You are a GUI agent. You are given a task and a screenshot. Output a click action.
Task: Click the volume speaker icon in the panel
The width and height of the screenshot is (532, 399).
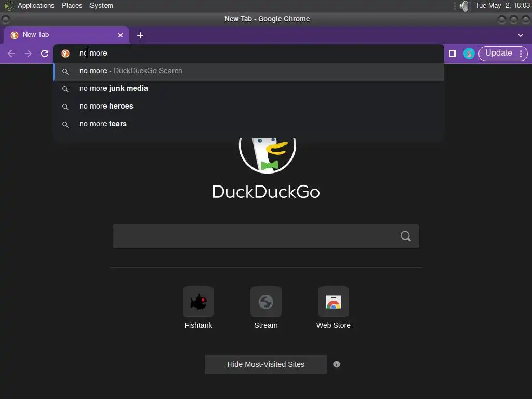click(x=464, y=6)
